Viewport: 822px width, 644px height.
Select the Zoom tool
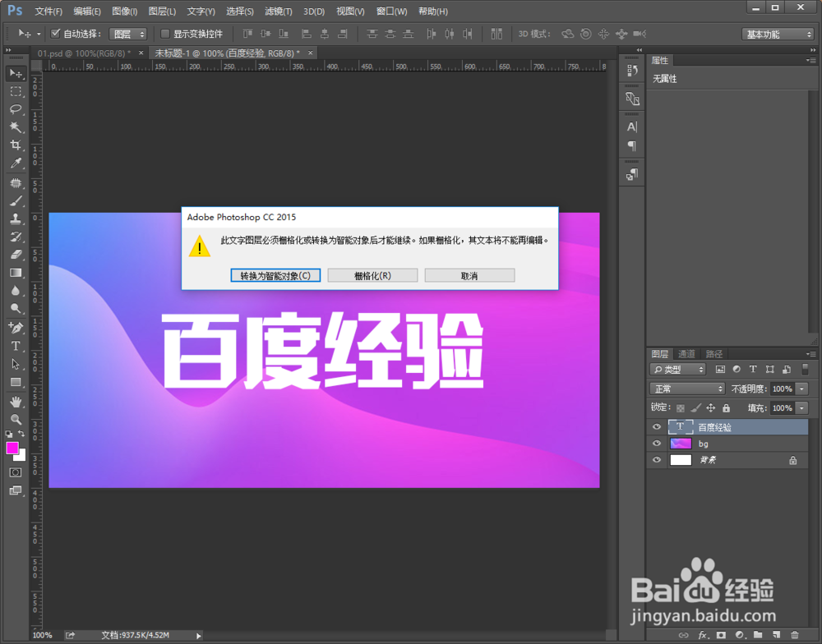click(x=16, y=420)
